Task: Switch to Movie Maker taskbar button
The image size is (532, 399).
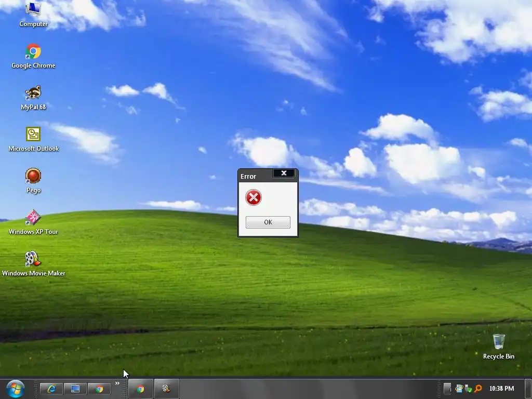Action: click(x=166, y=389)
